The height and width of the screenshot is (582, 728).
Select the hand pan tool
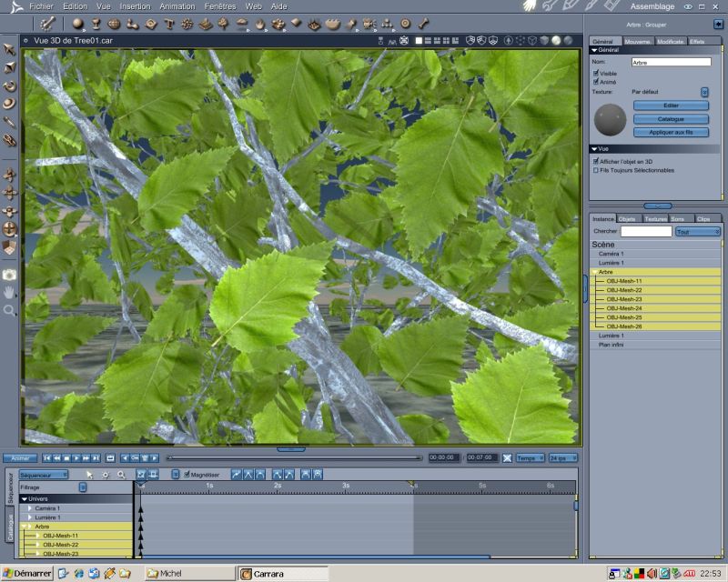pyautogui.click(x=9, y=293)
